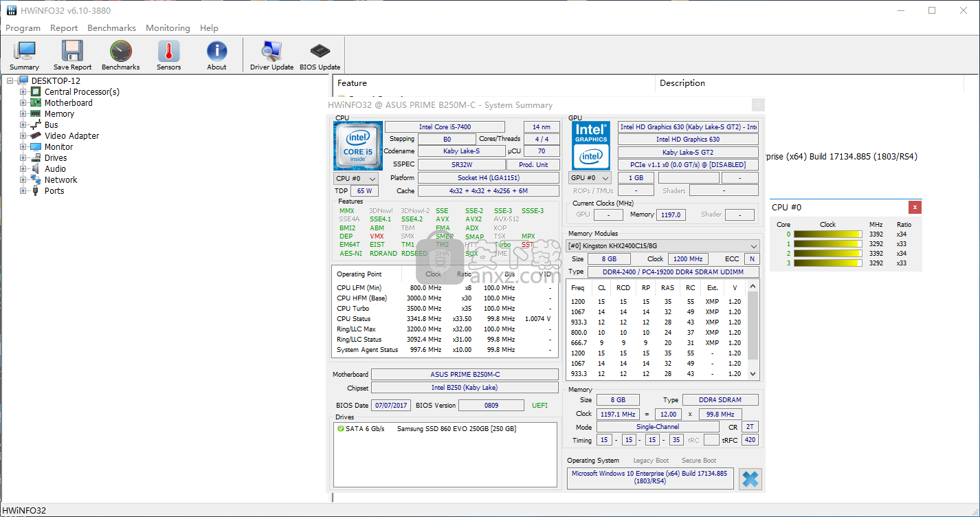Select the Monitor tree icon
980x517 pixels.
[x=36, y=146]
